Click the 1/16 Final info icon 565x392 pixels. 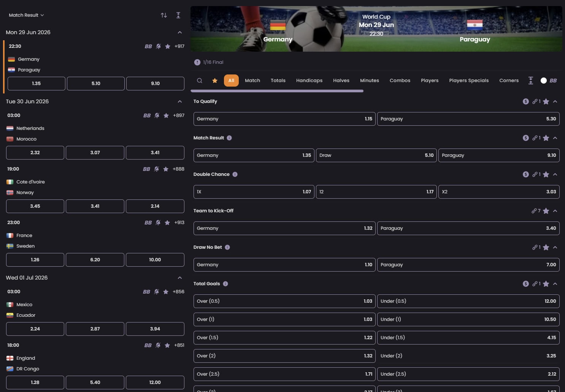tap(197, 62)
